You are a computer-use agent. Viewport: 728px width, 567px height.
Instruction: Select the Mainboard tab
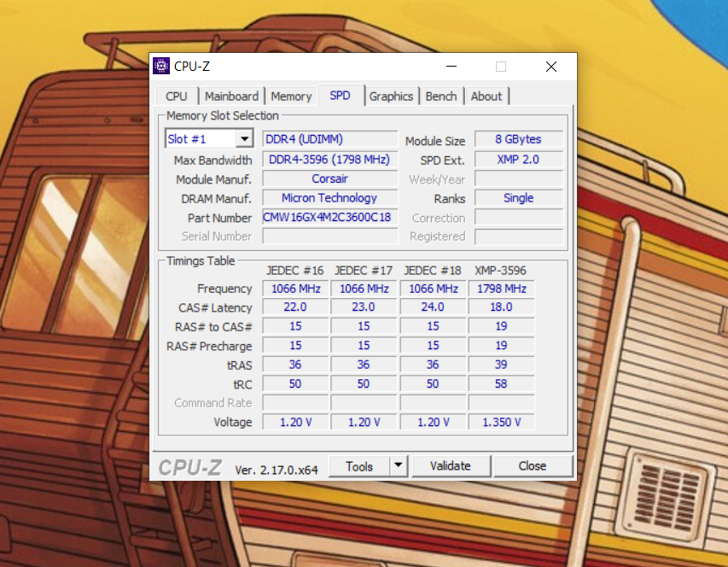coord(232,96)
